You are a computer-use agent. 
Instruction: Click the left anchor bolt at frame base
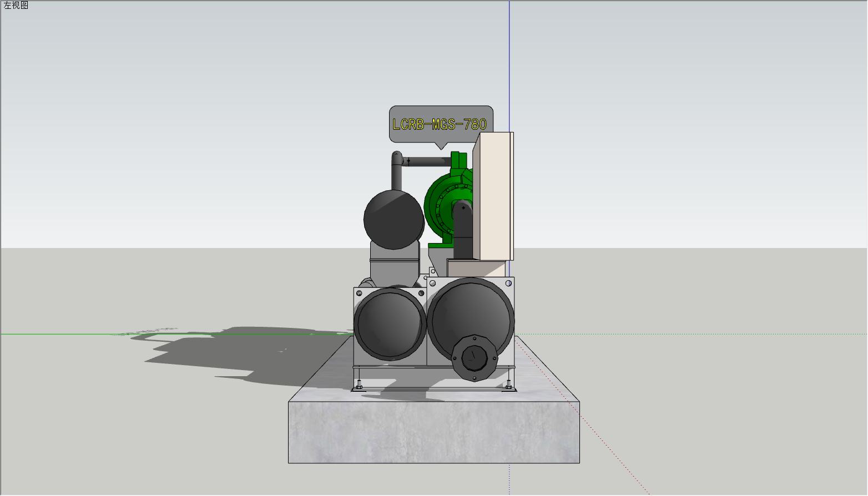[359, 384]
